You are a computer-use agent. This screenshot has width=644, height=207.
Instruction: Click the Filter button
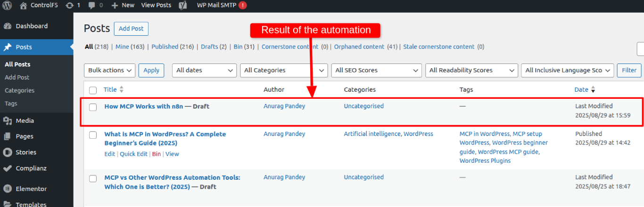click(x=629, y=70)
